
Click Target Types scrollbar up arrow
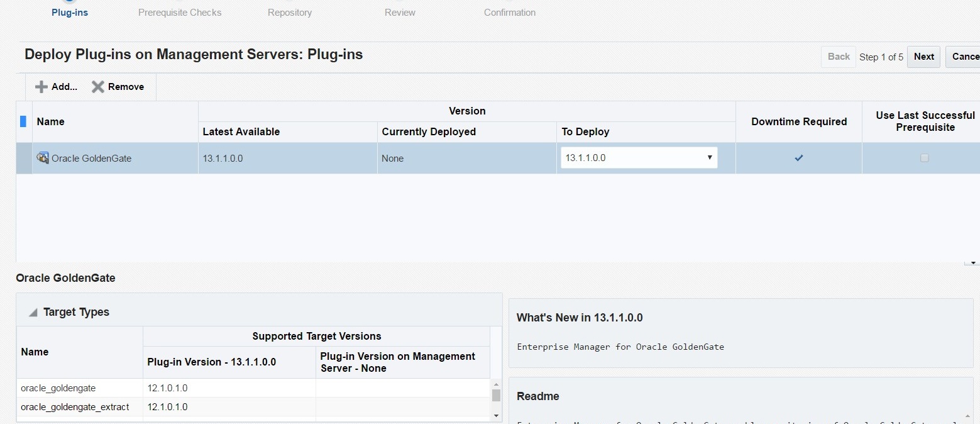(x=496, y=384)
